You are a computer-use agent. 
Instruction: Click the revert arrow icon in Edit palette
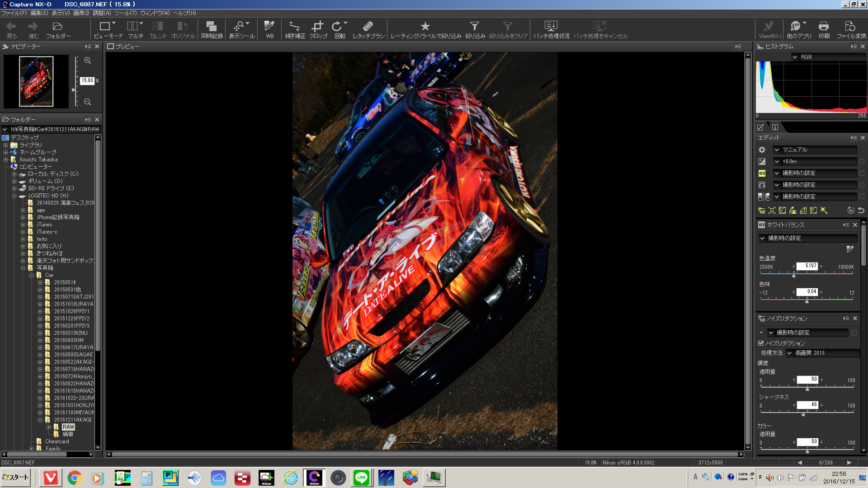click(861, 211)
